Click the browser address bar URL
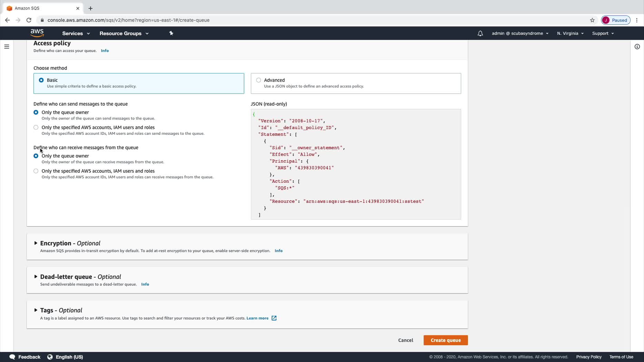Image resolution: width=644 pixels, height=362 pixels. click(128, 20)
